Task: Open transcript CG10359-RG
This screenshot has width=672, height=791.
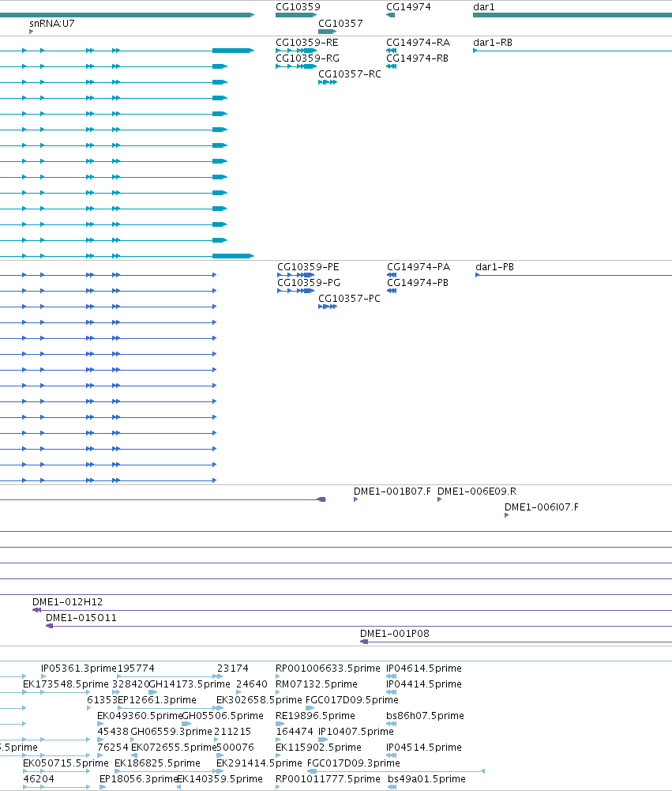Action: tap(307, 58)
